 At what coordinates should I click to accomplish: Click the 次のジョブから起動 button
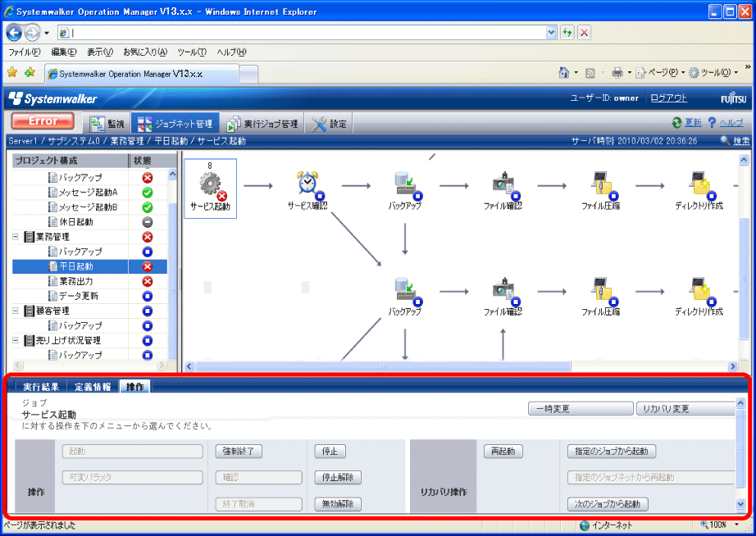pyautogui.click(x=608, y=504)
